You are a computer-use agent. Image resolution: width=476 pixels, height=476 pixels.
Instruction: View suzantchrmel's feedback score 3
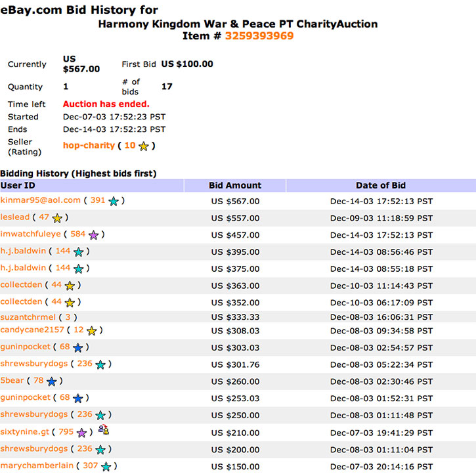point(68,317)
